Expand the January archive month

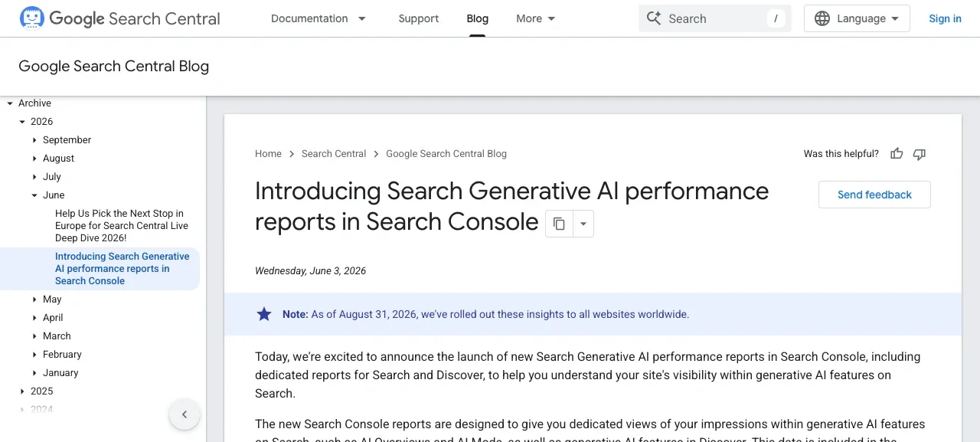click(34, 373)
